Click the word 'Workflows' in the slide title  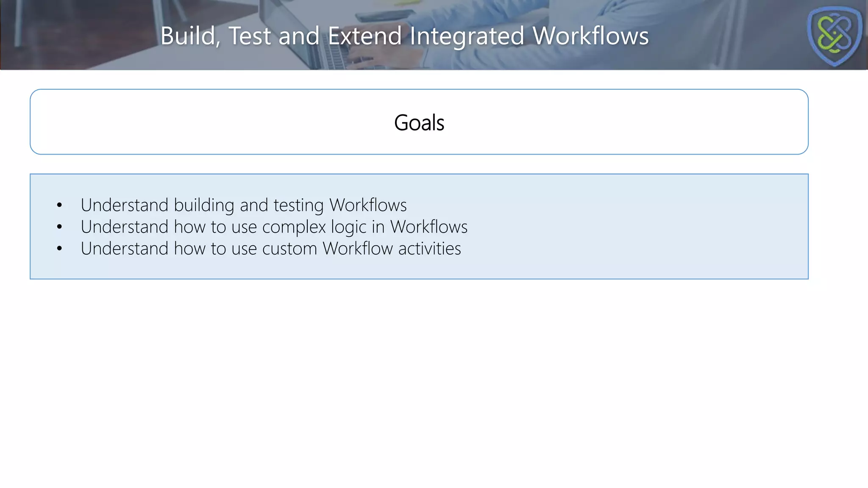[x=590, y=36]
